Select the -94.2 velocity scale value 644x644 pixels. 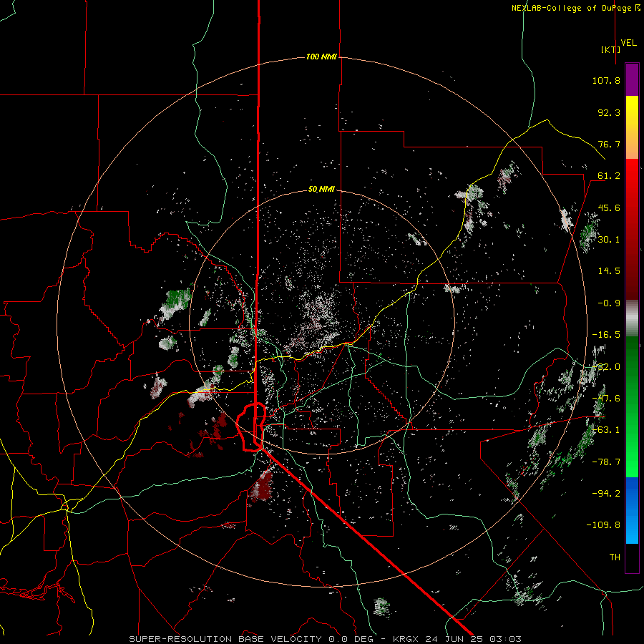[x=606, y=494]
